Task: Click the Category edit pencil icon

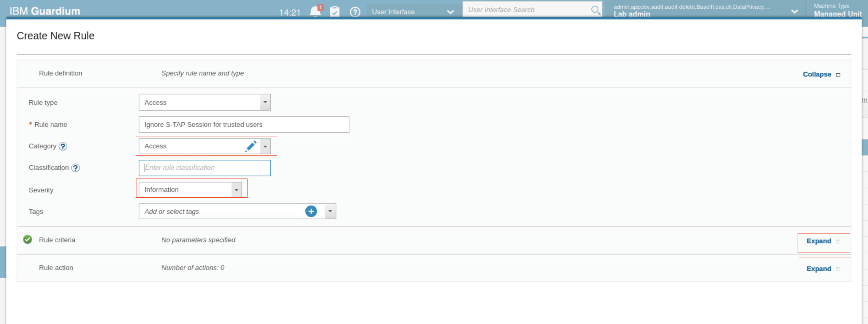Action: pos(251,146)
